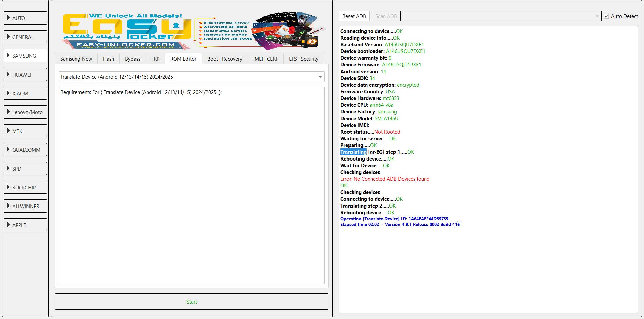Open the MTK chipset section
The image size is (644, 319).
[x=25, y=131]
